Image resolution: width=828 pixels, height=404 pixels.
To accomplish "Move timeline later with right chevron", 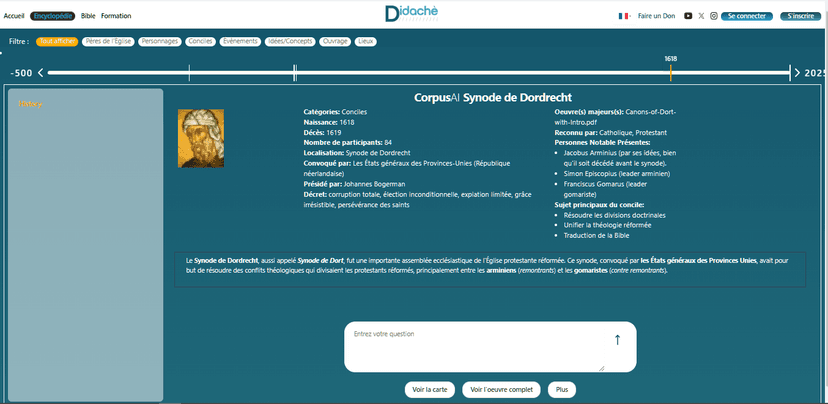I will (796, 73).
